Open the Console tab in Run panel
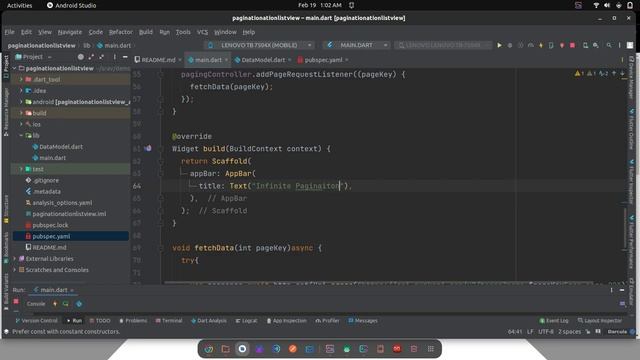Image resolution: width=640 pixels, height=360 pixels. 36,304
